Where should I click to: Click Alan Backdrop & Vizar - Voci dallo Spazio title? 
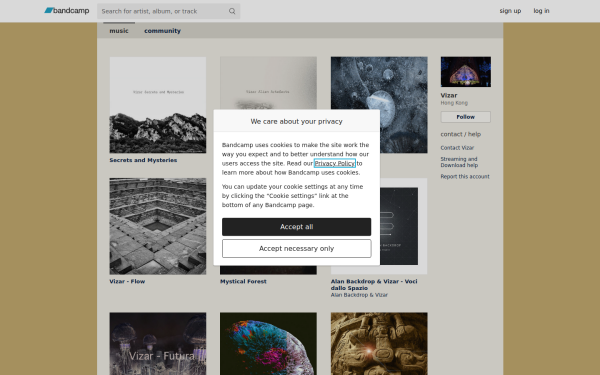coord(374,284)
